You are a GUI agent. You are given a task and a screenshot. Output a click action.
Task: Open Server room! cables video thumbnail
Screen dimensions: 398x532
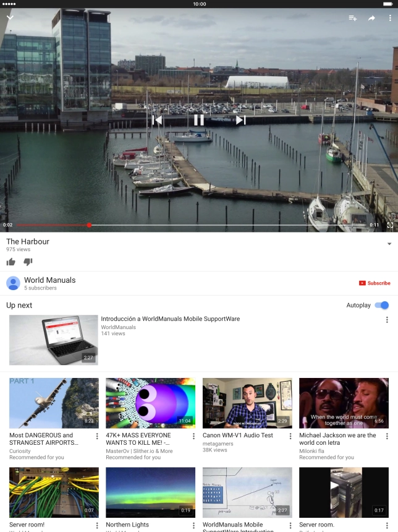coord(54,492)
